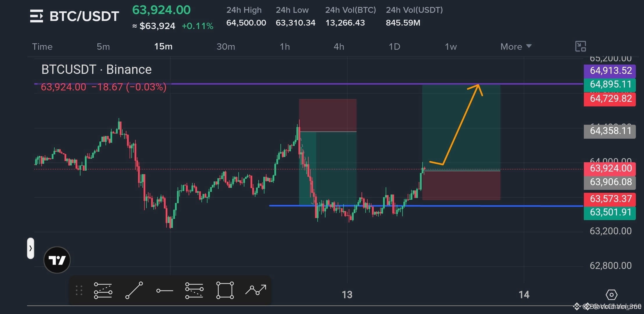
Task: Click the green 64,895.11 price label
Action: coord(610,85)
